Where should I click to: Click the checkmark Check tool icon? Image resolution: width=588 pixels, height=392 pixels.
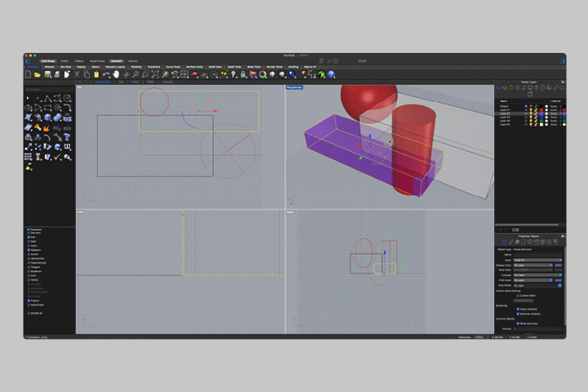[57, 157]
